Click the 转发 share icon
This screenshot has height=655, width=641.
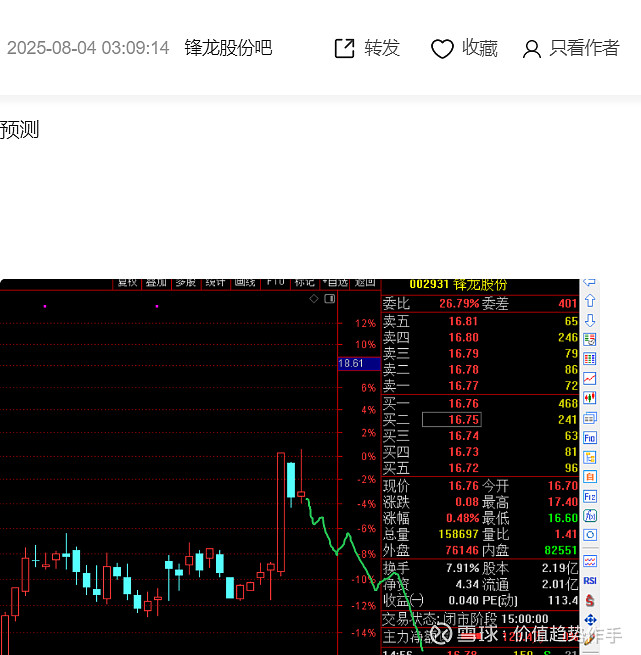pyautogui.click(x=345, y=48)
